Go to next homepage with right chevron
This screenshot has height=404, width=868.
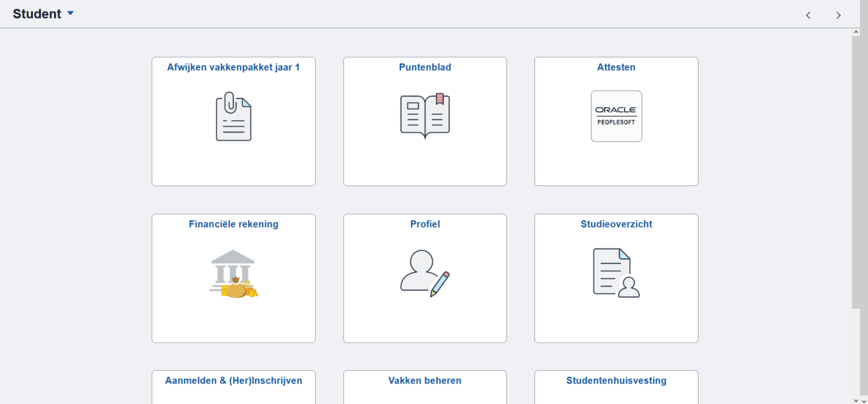tap(838, 15)
